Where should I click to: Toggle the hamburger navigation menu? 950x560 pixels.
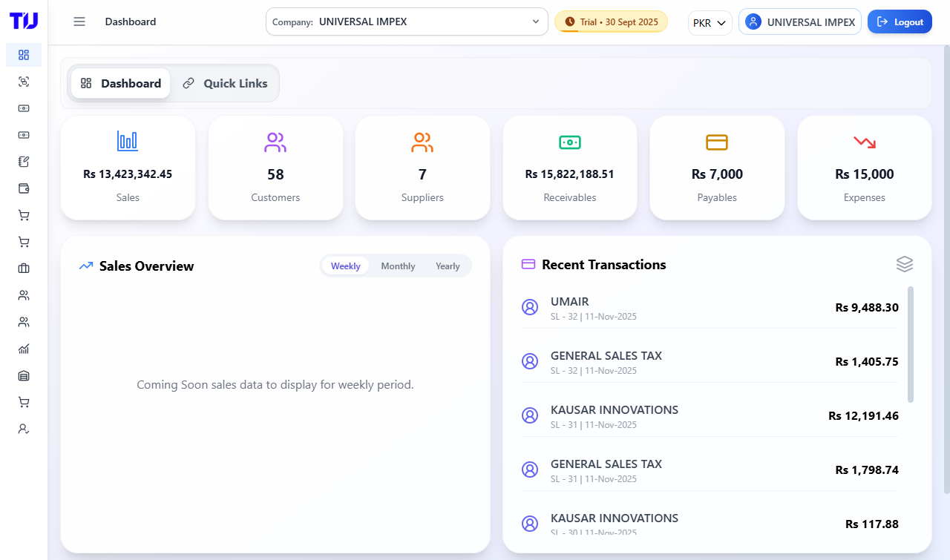[x=79, y=22]
